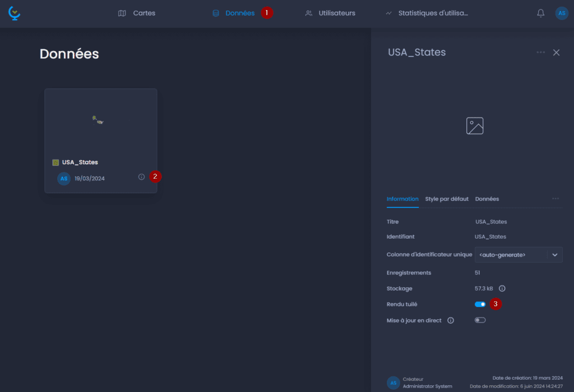Show storage info next to 57.3 kB
The image size is (574, 392).
(x=502, y=288)
